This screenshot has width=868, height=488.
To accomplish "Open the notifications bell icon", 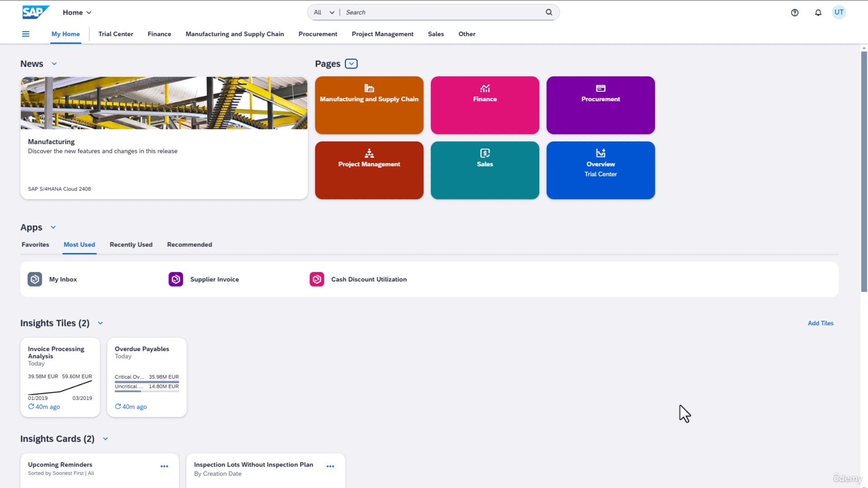I will pos(818,13).
